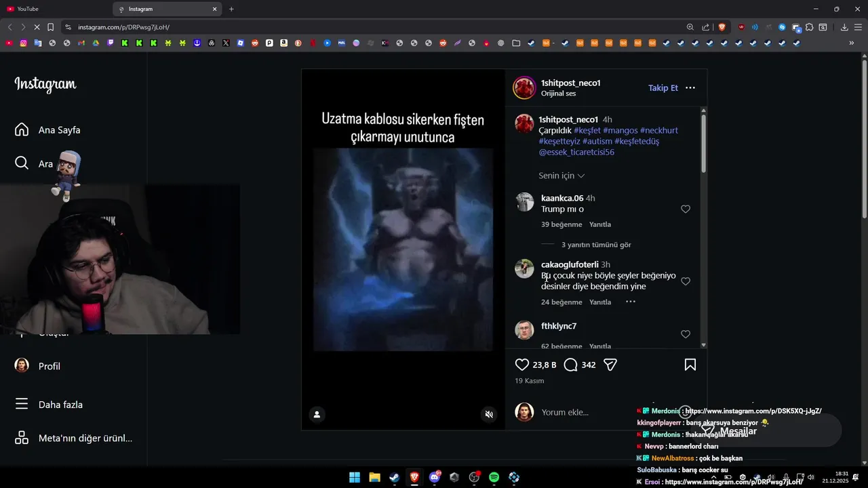
Task: Share the post with the paper plane icon
Action: tap(610, 365)
